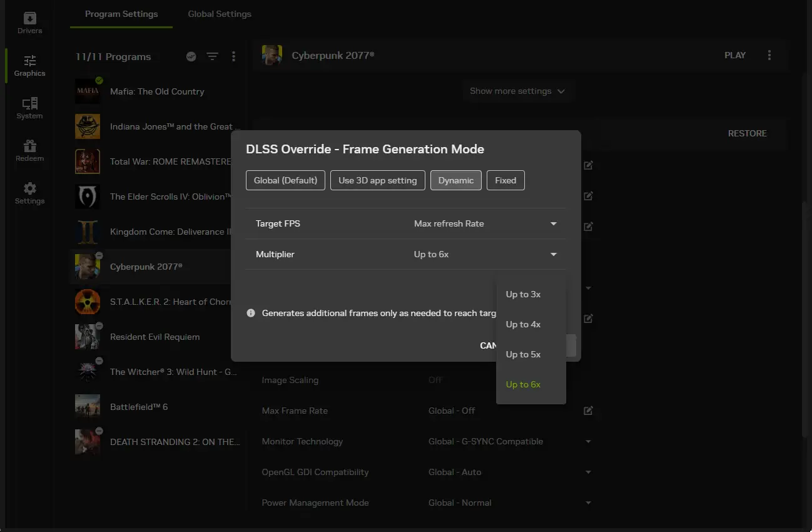The image size is (812, 532).
Task: Open the Target FPS dropdown
Action: pos(485,223)
